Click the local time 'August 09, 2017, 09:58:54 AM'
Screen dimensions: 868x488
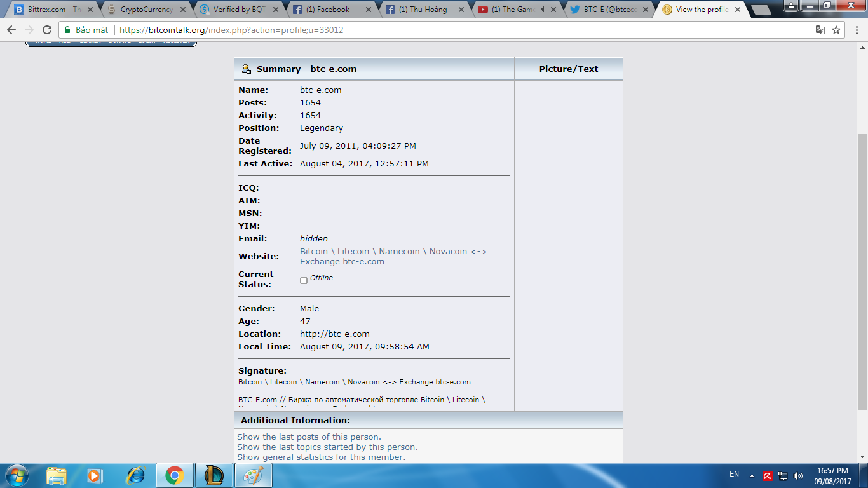(x=365, y=346)
